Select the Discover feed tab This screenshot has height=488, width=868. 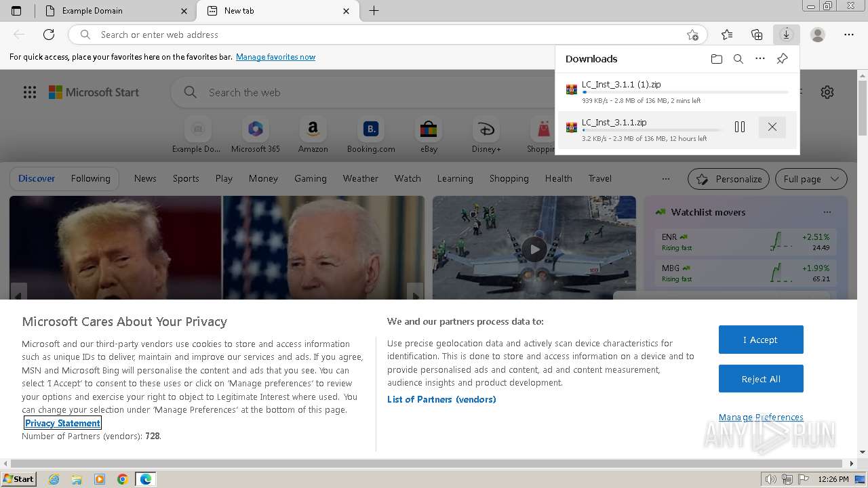pyautogui.click(x=37, y=178)
